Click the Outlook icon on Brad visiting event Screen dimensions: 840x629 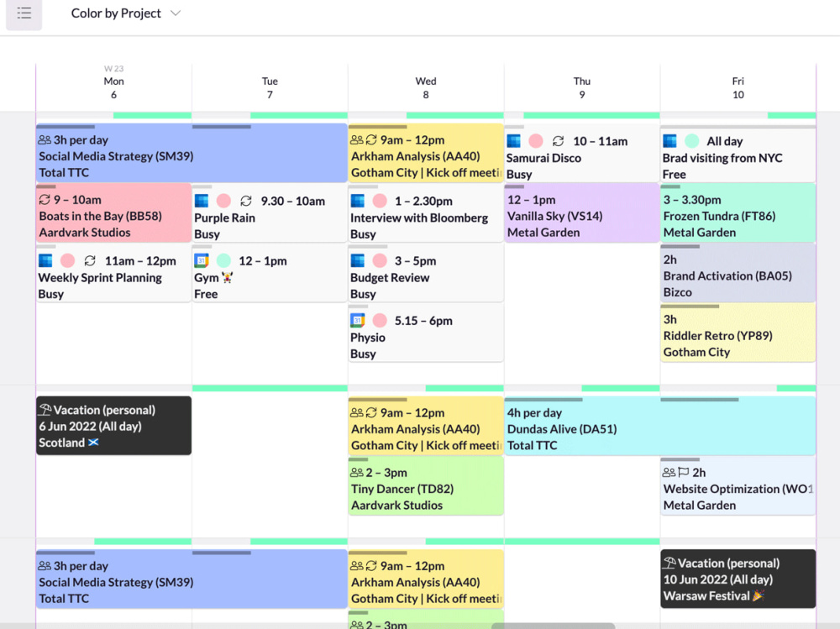click(669, 141)
